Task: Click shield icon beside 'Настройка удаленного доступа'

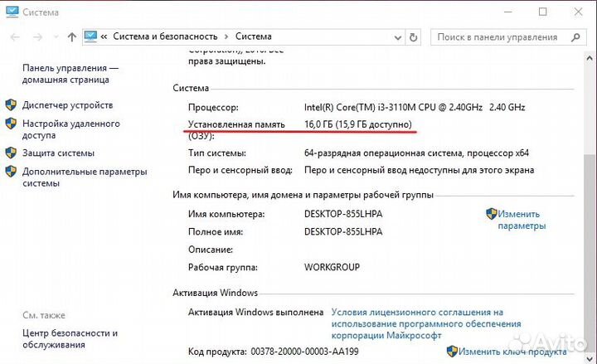Action: pos(11,124)
